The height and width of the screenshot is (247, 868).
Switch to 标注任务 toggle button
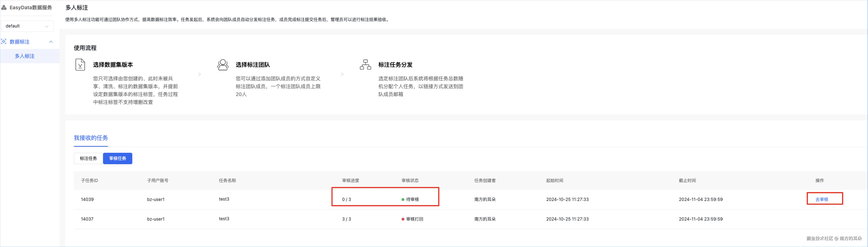(x=88, y=158)
